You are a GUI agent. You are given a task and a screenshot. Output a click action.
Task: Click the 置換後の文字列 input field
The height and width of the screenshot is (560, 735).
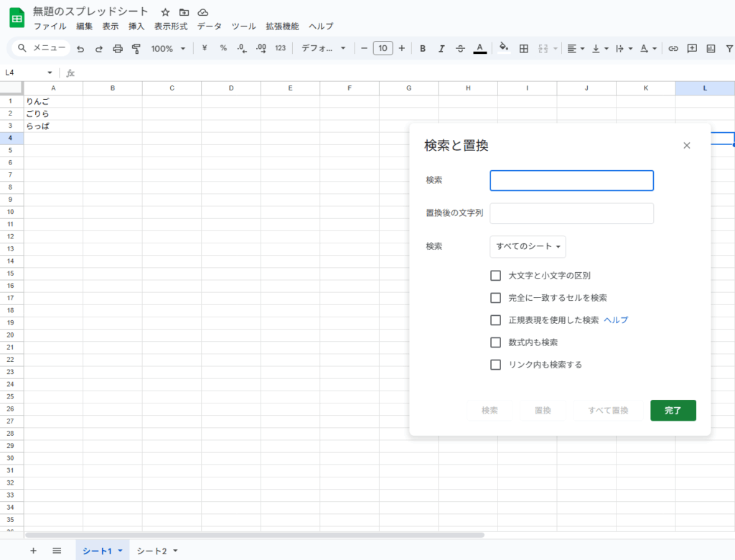point(571,213)
